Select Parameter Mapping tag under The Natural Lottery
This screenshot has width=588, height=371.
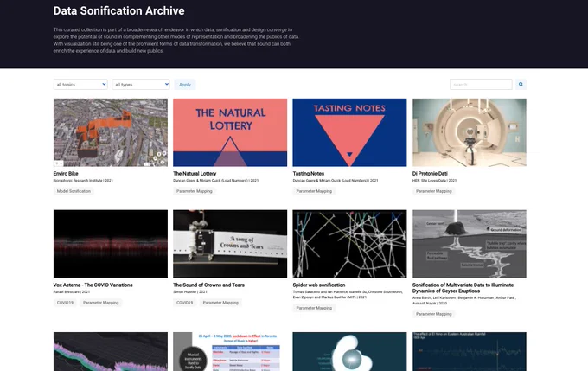(x=195, y=191)
